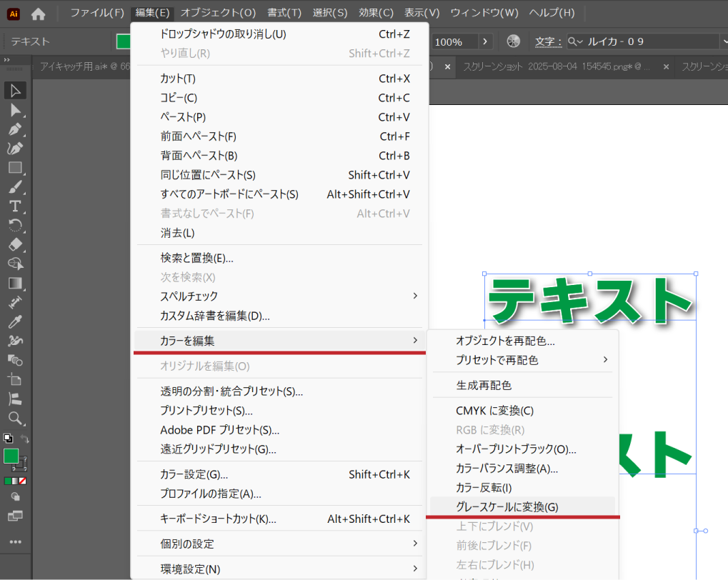Select the Pen tool
Image resolution: width=728 pixels, height=580 pixels.
pos(15,129)
